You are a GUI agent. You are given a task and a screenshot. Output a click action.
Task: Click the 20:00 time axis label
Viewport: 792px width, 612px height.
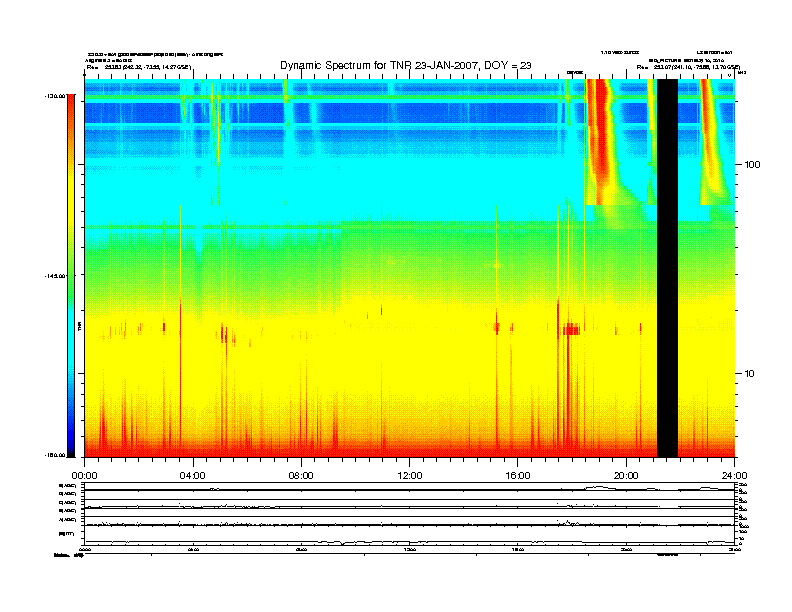point(626,475)
